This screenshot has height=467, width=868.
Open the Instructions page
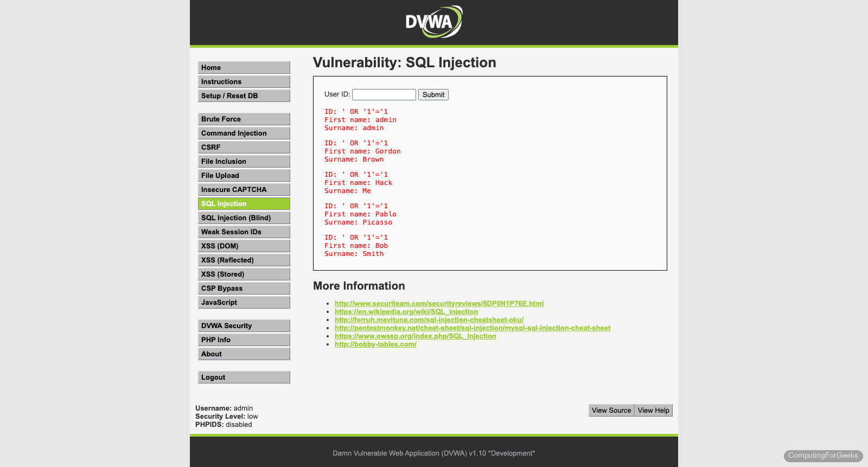[244, 81]
